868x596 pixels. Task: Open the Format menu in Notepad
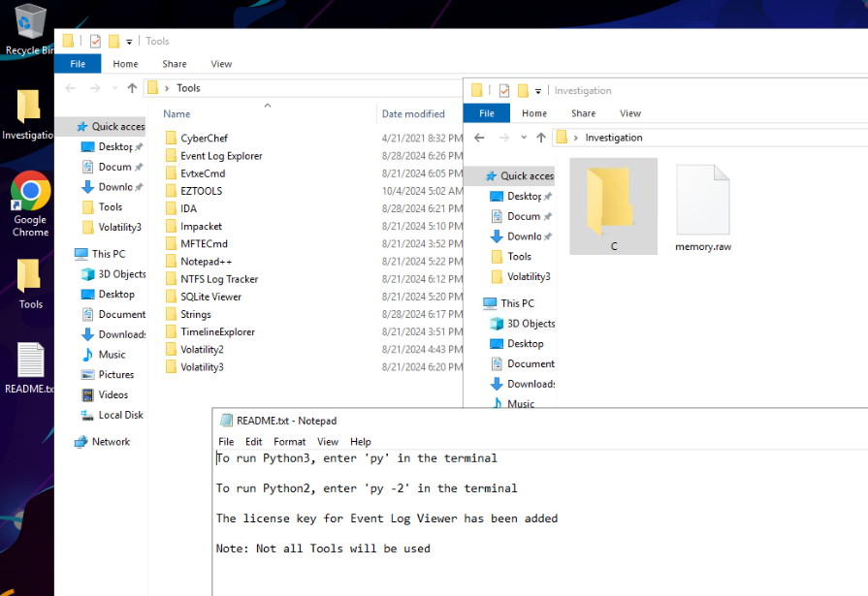[289, 441]
